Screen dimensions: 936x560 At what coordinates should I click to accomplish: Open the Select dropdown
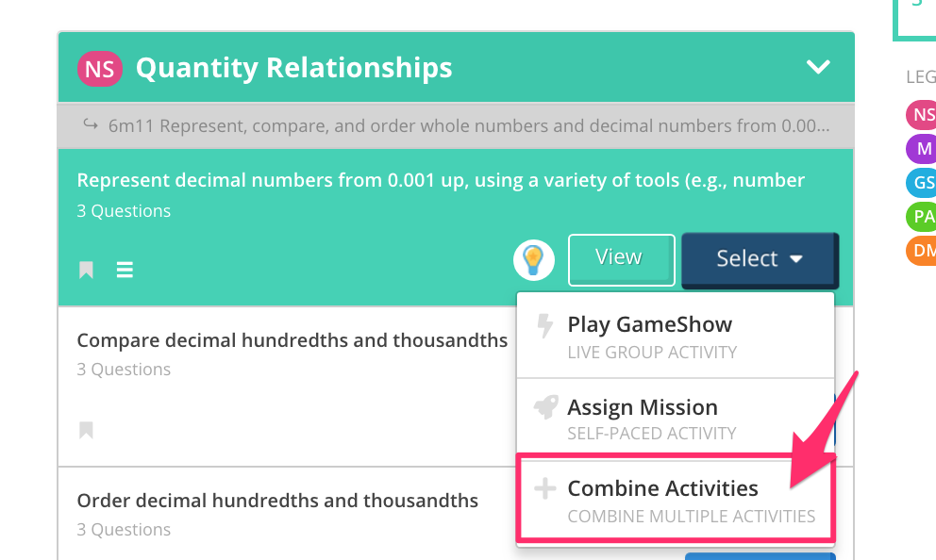[x=759, y=258]
